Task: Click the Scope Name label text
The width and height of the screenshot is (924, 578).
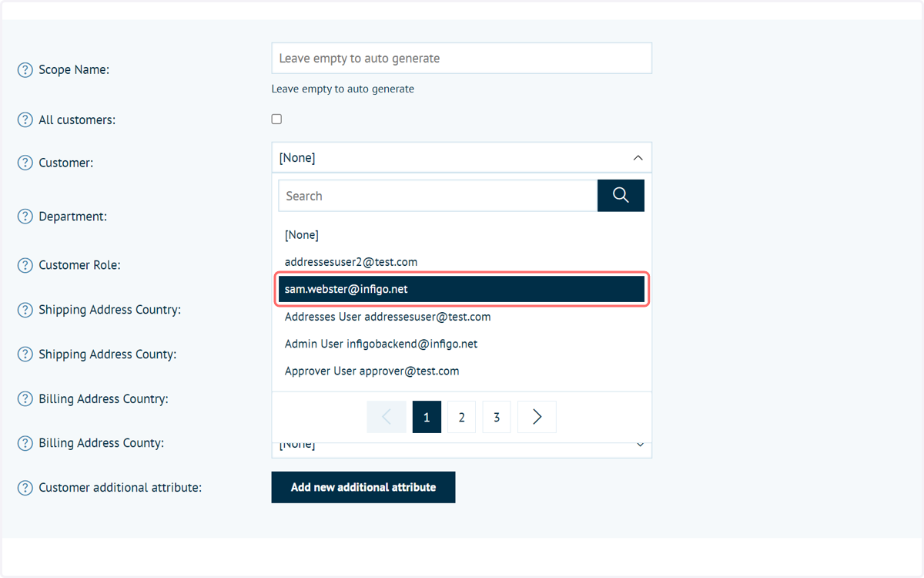Action: click(x=74, y=70)
